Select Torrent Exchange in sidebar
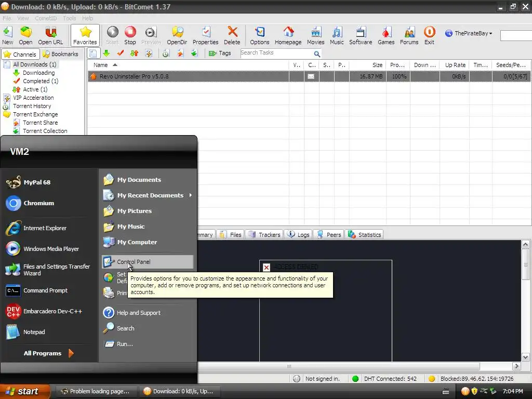The width and height of the screenshot is (532, 399). click(35, 114)
